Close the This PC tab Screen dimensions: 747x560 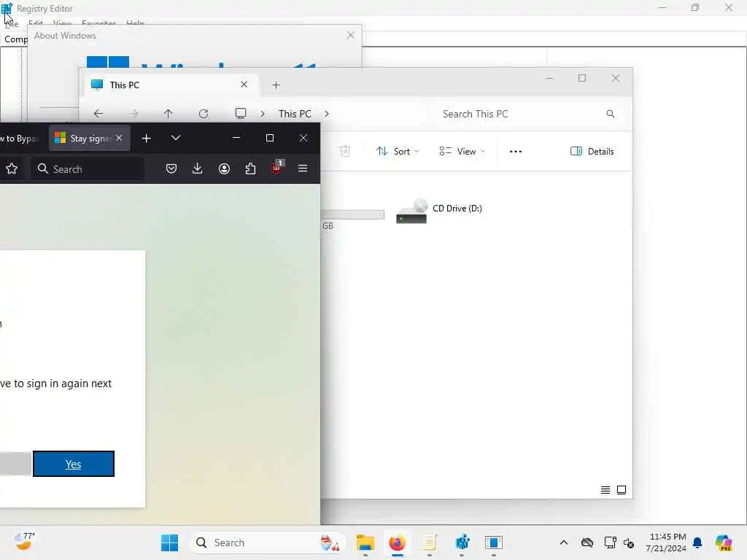(x=244, y=85)
